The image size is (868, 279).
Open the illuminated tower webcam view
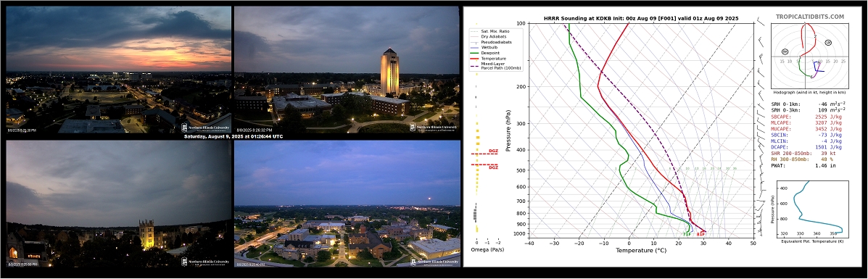347,70
